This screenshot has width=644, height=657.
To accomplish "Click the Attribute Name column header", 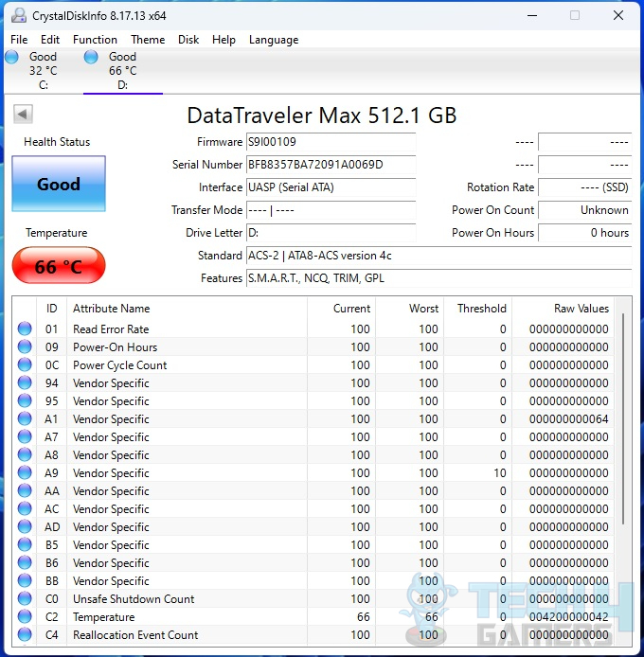I will tap(187, 309).
